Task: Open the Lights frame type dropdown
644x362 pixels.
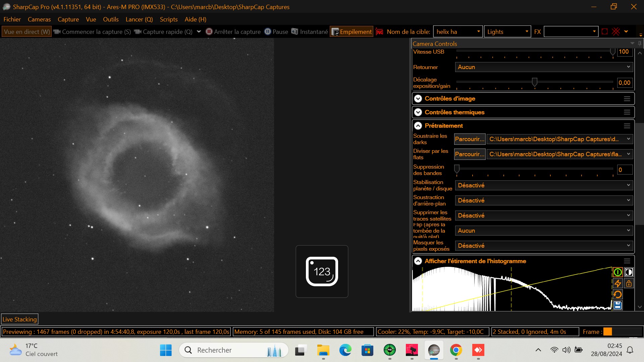Action: pos(507,32)
